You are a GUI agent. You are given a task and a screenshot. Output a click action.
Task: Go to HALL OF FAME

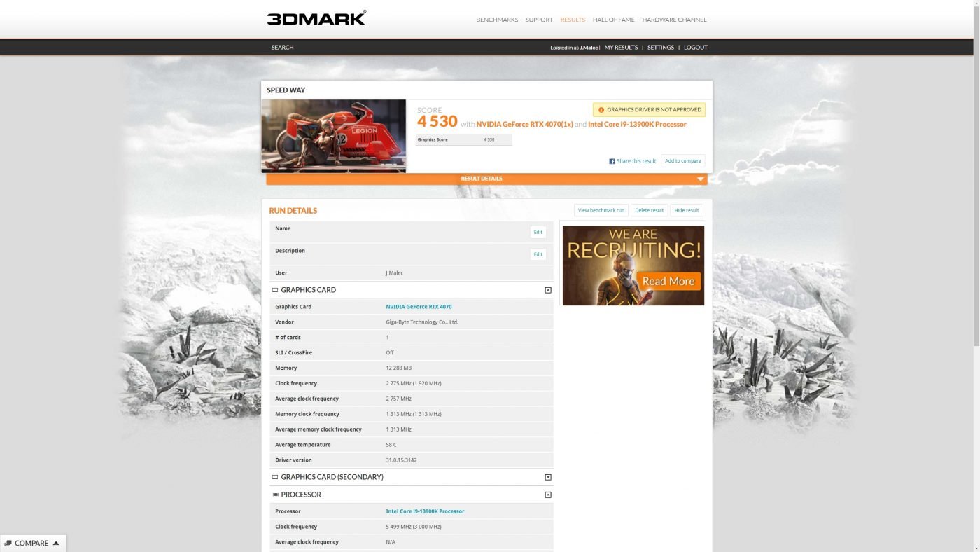pos(614,20)
